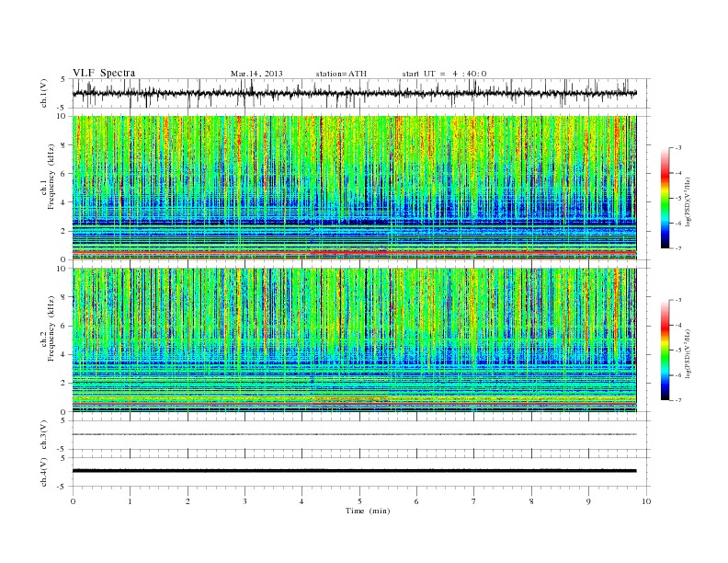The width and height of the screenshot is (728, 563).
Task: Click time axis tick label "1"
Action: pos(130,501)
